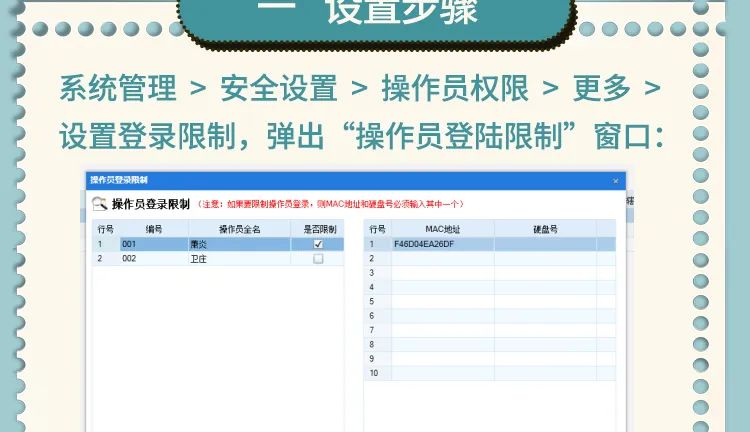The width and height of the screenshot is (750, 432).
Task: Select row number 3 in the MAC table
Action: click(x=373, y=272)
